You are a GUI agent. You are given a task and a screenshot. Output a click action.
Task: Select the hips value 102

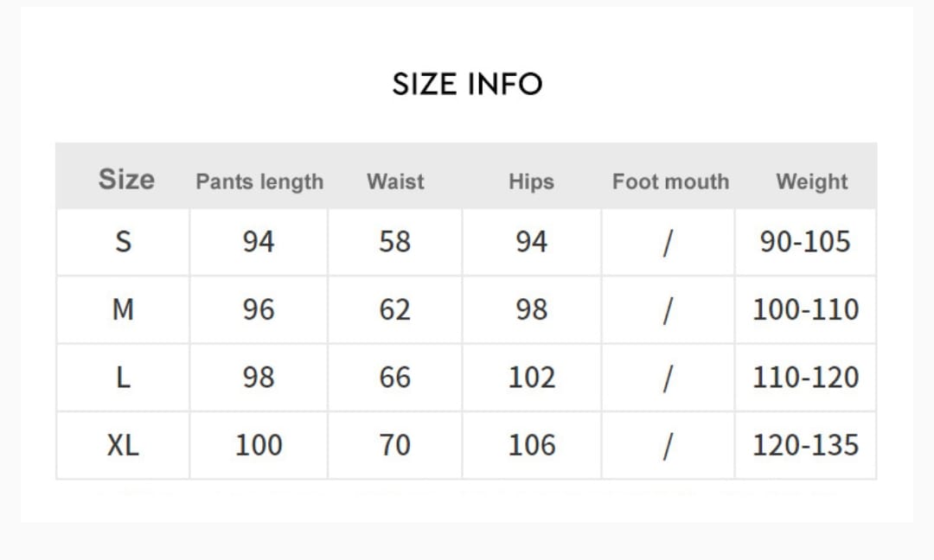coord(531,378)
